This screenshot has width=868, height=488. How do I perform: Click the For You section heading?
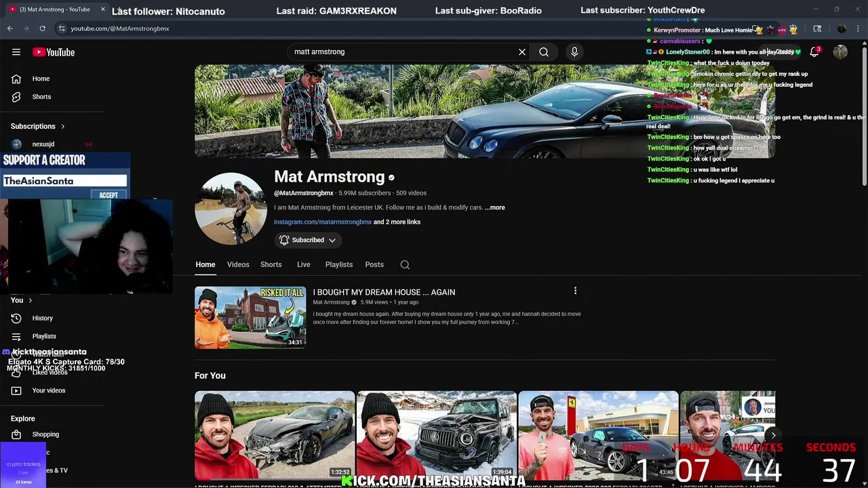click(210, 375)
